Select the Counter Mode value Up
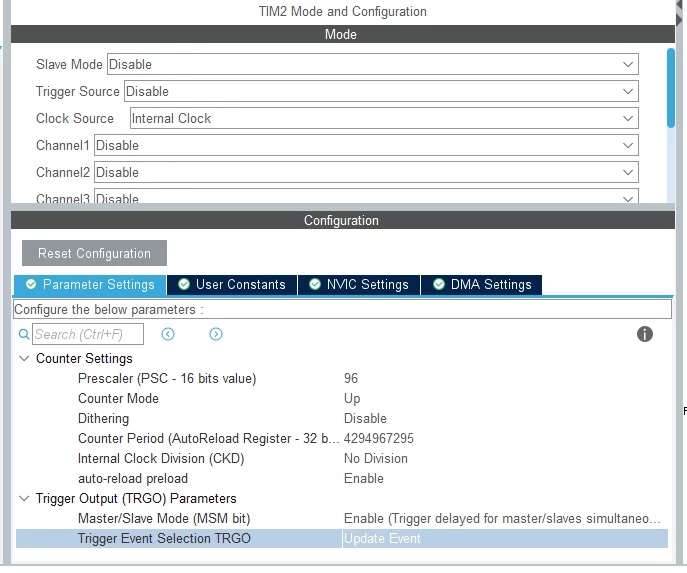Screen dimensions: 687x573 tap(352, 399)
